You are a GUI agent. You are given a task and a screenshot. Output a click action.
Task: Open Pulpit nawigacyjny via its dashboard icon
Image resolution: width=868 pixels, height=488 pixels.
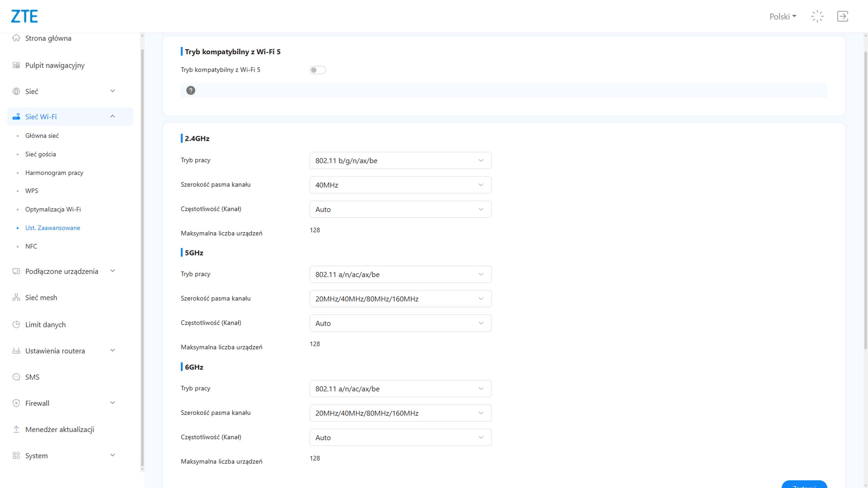pyautogui.click(x=16, y=65)
